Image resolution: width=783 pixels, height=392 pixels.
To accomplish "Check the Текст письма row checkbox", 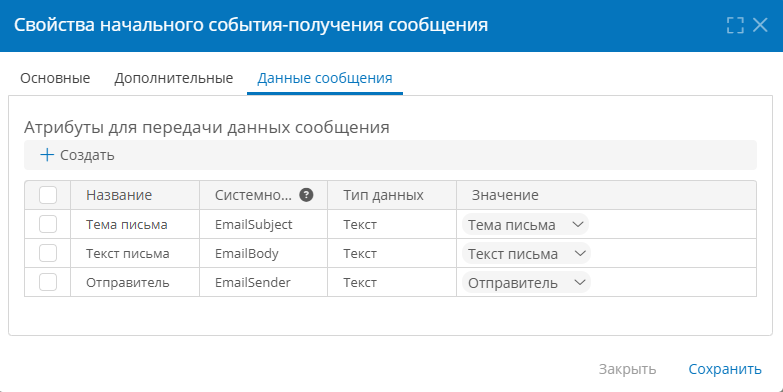I will pyautogui.click(x=48, y=253).
